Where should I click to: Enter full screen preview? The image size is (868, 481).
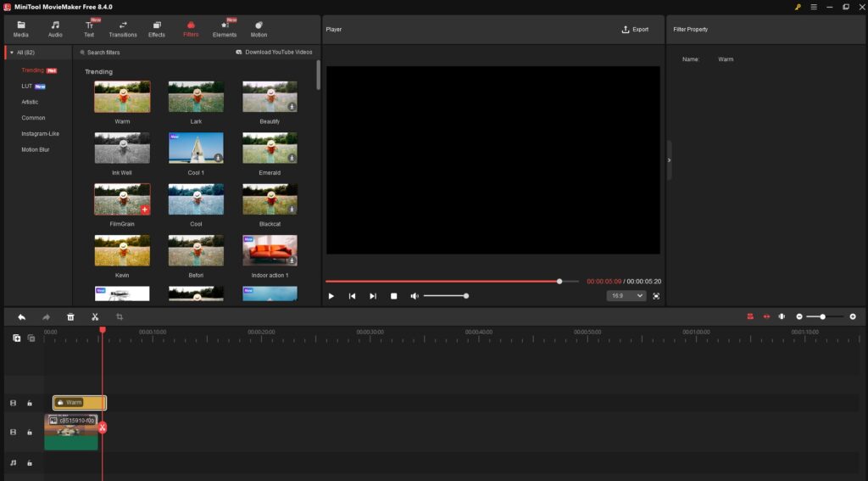[656, 296]
